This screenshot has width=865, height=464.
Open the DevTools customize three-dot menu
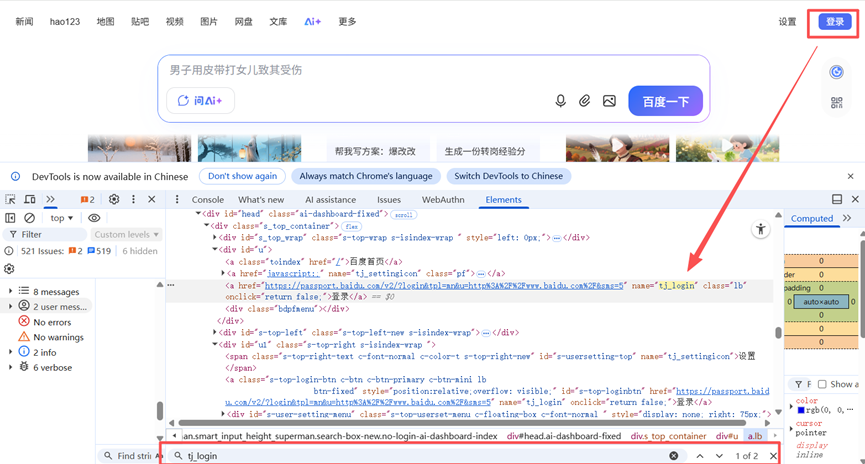coord(133,199)
